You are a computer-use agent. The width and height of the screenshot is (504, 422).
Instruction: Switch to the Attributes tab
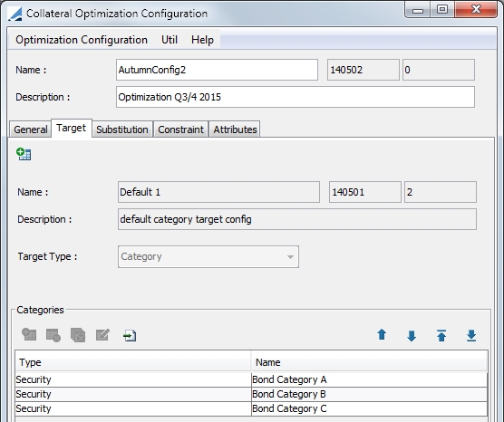(x=235, y=129)
